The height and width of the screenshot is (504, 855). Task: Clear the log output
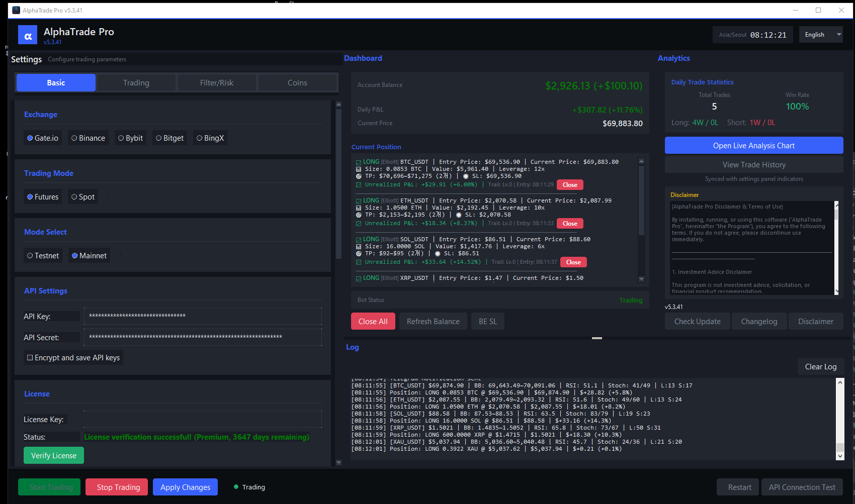click(x=821, y=367)
